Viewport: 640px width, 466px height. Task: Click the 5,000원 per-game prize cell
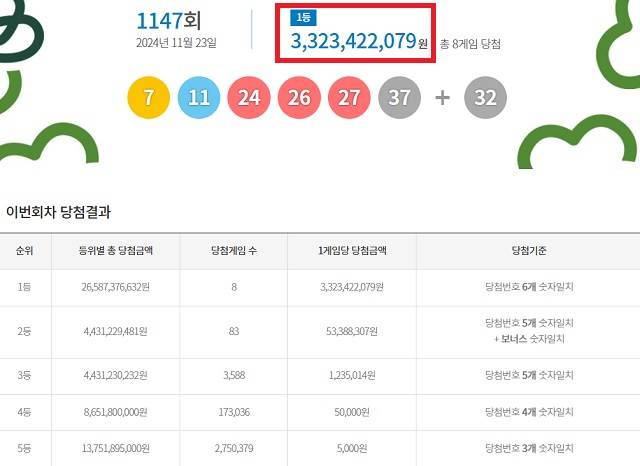(352, 448)
